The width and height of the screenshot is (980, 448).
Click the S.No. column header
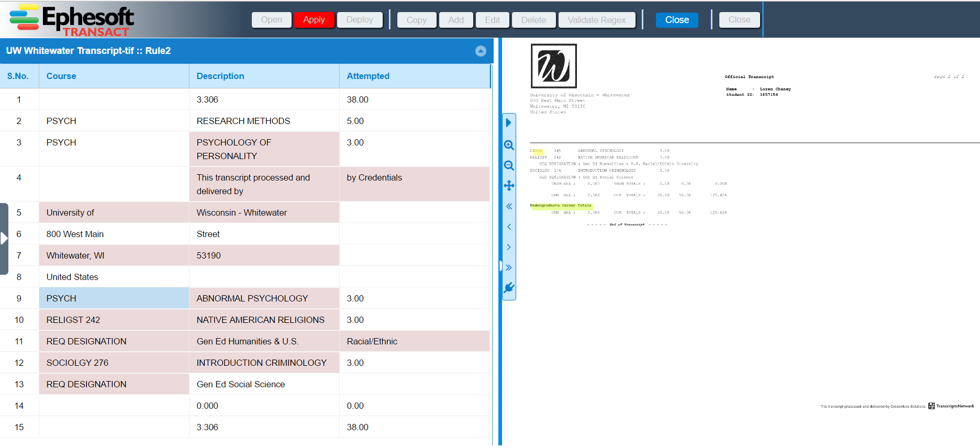[19, 76]
